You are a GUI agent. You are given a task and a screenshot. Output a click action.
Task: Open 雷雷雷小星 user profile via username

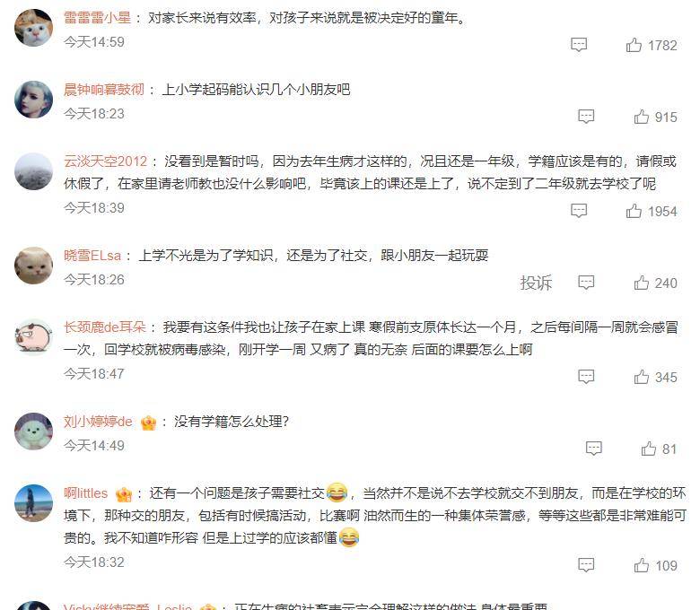click(x=97, y=18)
